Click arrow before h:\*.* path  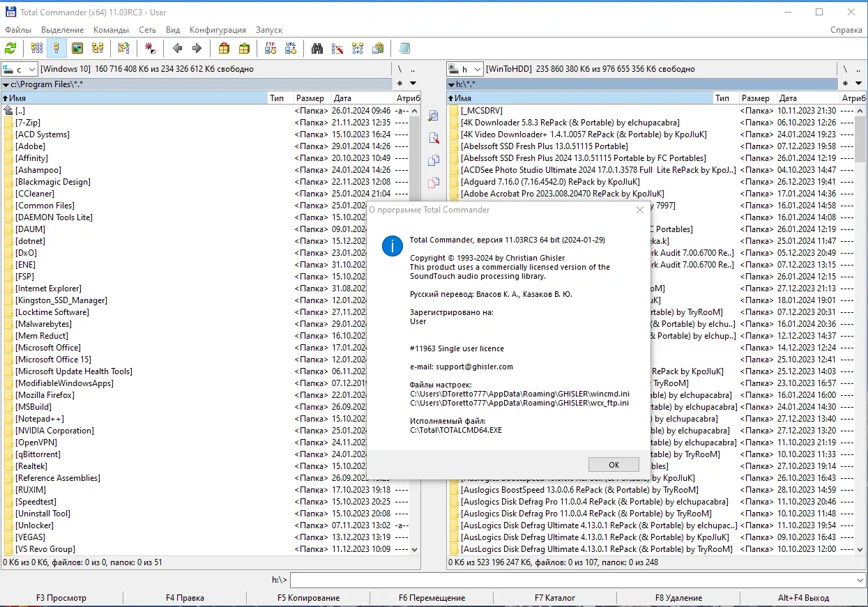click(451, 84)
